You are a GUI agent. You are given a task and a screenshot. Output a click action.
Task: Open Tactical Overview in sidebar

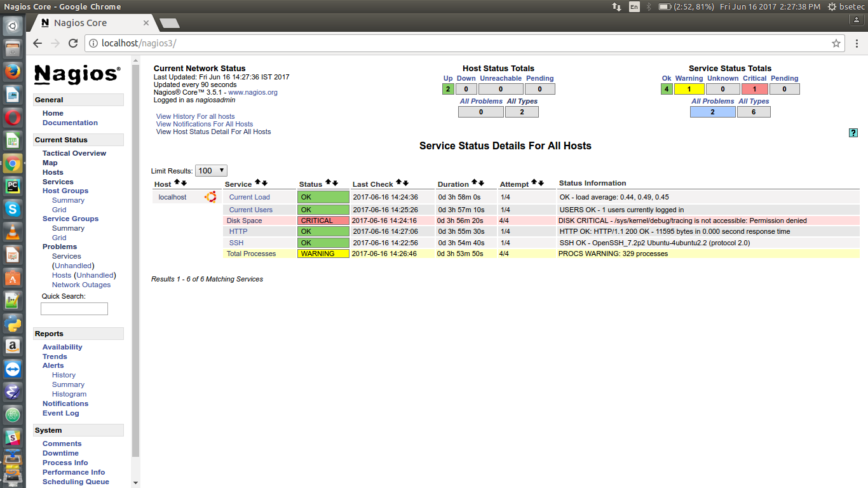pyautogui.click(x=74, y=153)
